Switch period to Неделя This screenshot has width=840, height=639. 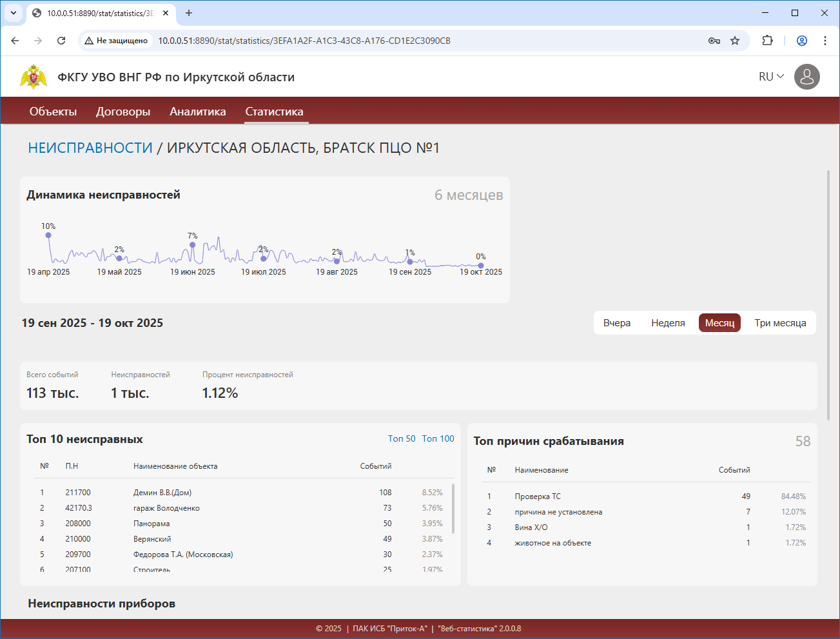668,323
